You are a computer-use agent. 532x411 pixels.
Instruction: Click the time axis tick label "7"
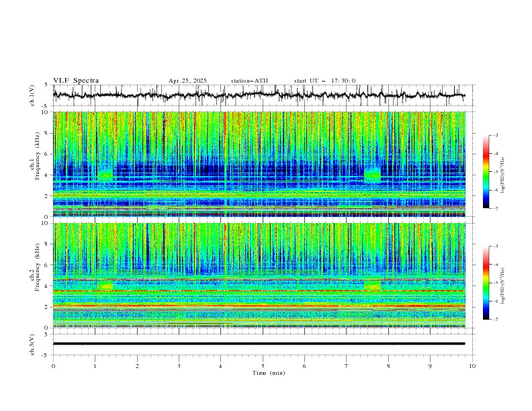[347, 366]
